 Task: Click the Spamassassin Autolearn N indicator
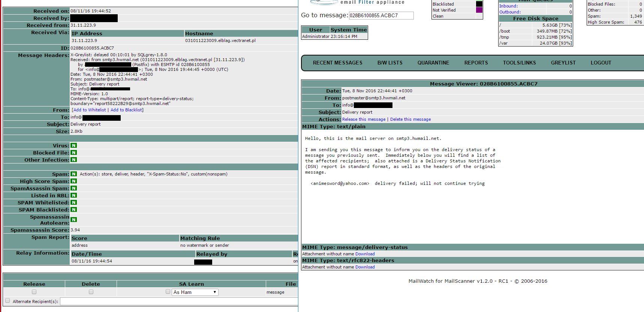[74, 220]
